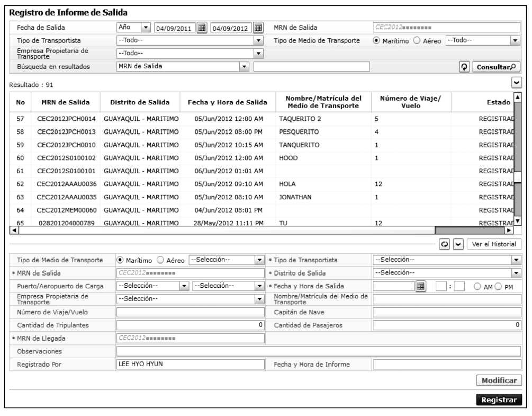
Task: Click the vertical scrollbar down arrow
Action: click(517, 221)
